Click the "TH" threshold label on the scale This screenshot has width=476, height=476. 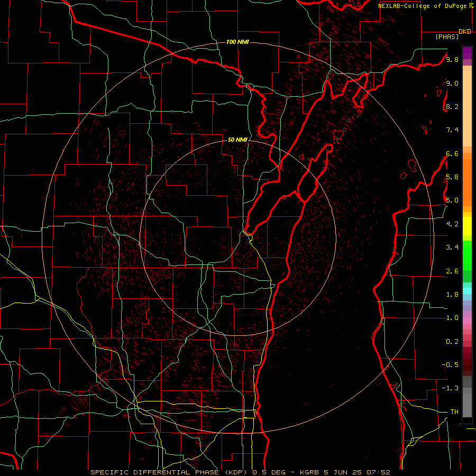(x=454, y=412)
